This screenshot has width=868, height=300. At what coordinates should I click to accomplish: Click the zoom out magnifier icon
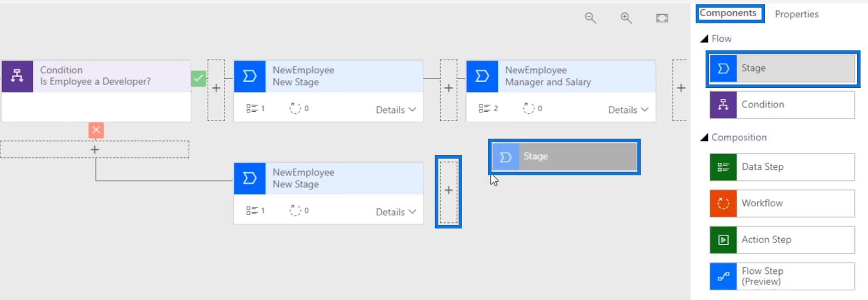(x=590, y=18)
